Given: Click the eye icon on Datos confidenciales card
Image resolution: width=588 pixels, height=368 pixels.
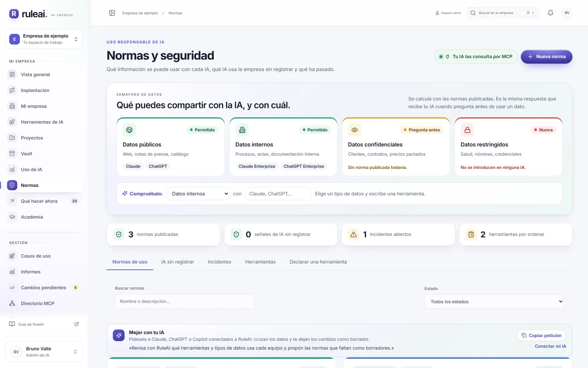Looking at the screenshot, I should point(355,130).
